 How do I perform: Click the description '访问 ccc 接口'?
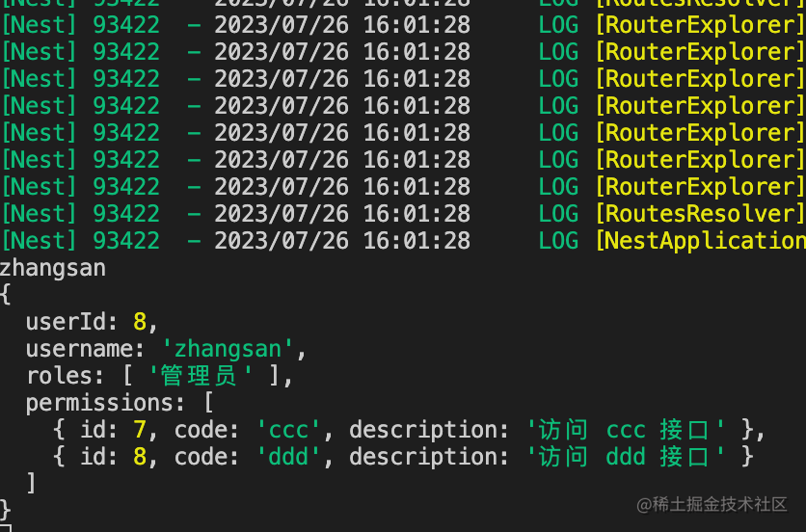point(626,430)
